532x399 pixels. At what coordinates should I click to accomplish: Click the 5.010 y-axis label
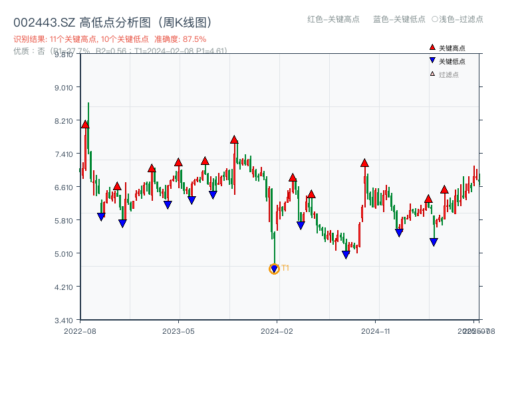[x=64, y=254]
